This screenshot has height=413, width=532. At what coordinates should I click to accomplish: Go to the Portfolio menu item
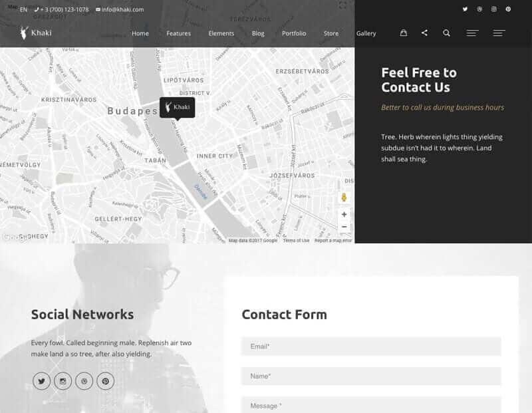coord(294,33)
